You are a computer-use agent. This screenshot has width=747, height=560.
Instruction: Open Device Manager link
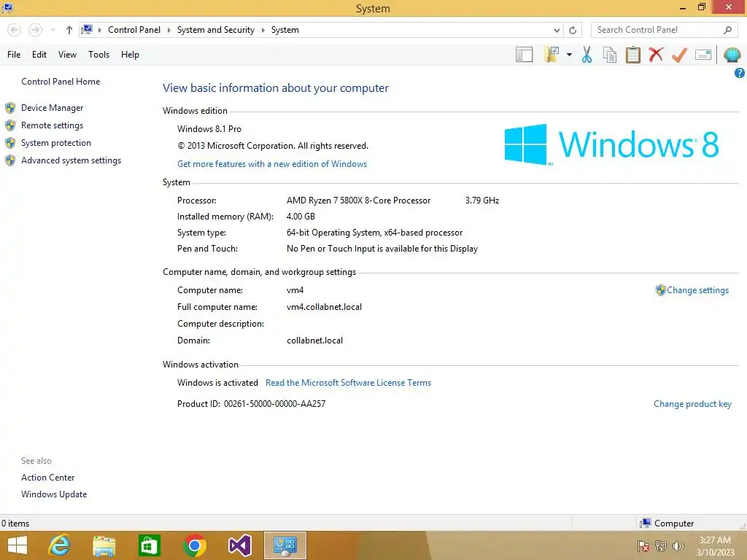point(52,108)
